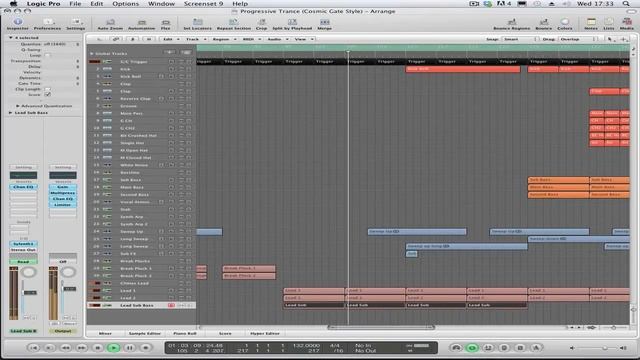The image size is (640, 360).
Task: Click the Link chain icon in arrange header
Action: pyautogui.click(x=116, y=39)
